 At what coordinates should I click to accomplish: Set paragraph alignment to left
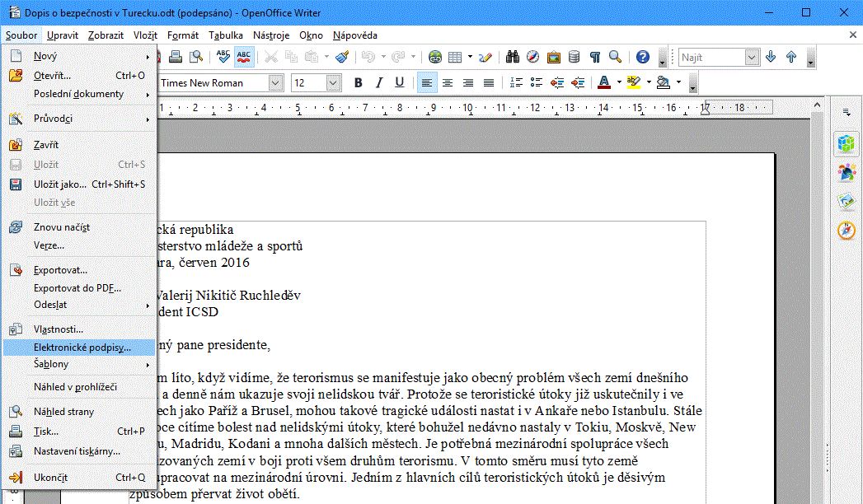click(x=427, y=82)
